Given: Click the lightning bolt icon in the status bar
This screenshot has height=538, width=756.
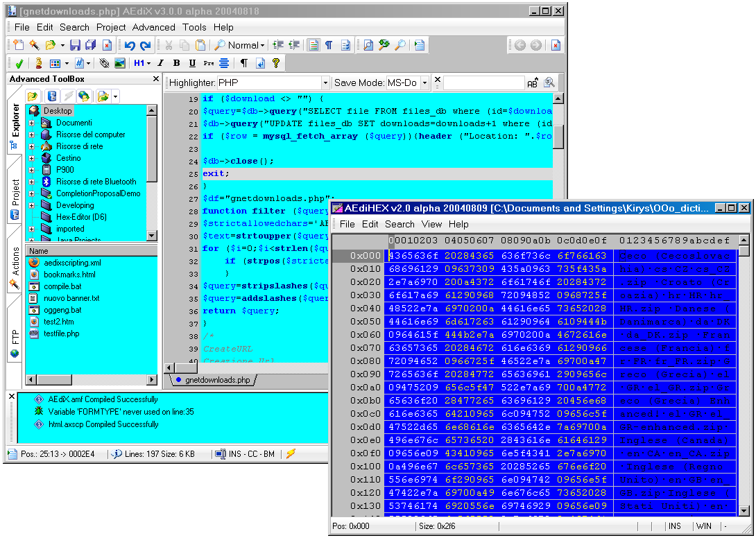Looking at the screenshot, I should tap(291, 453).
